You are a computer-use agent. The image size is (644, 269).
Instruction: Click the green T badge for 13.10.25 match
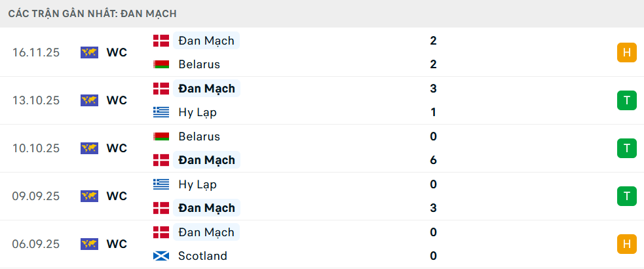tap(627, 100)
